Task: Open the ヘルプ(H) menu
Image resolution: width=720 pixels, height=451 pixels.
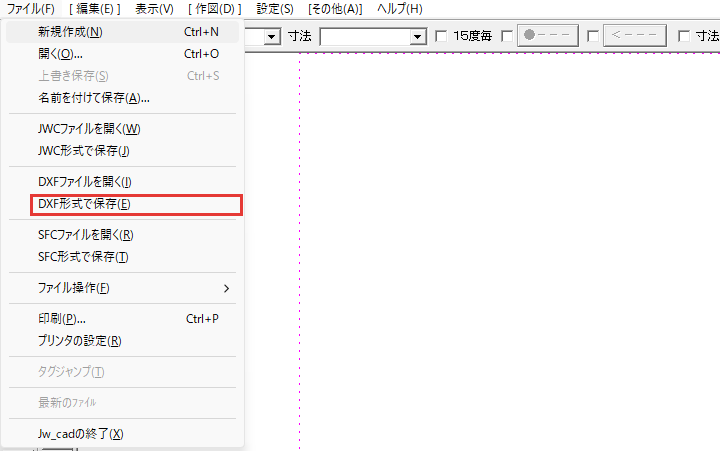Action: (x=399, y=9)
